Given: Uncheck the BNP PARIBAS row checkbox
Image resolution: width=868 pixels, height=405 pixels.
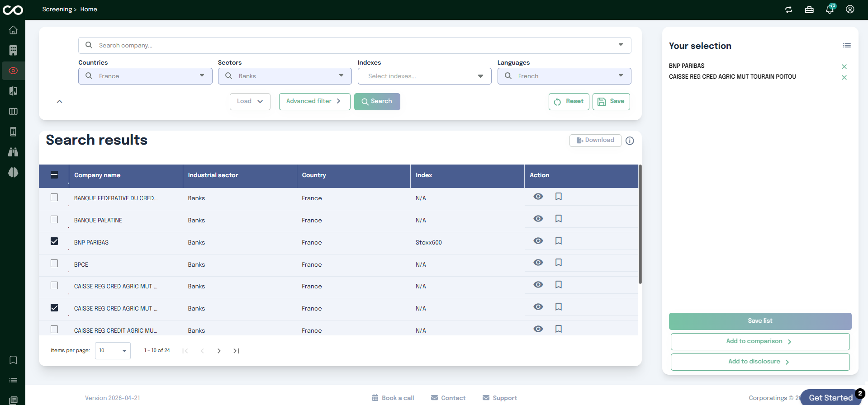Looking at the screenshot, I should (x=54, y=241).
